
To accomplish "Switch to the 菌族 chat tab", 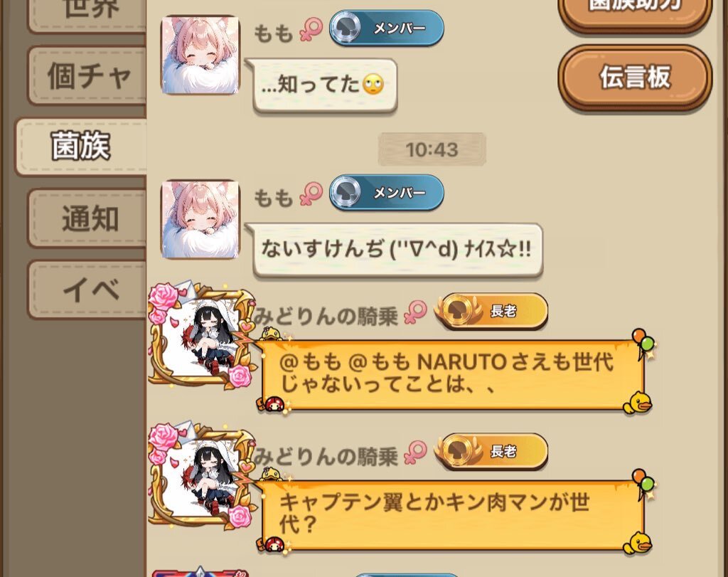I will pyautogui.click(x=82, y=147).
